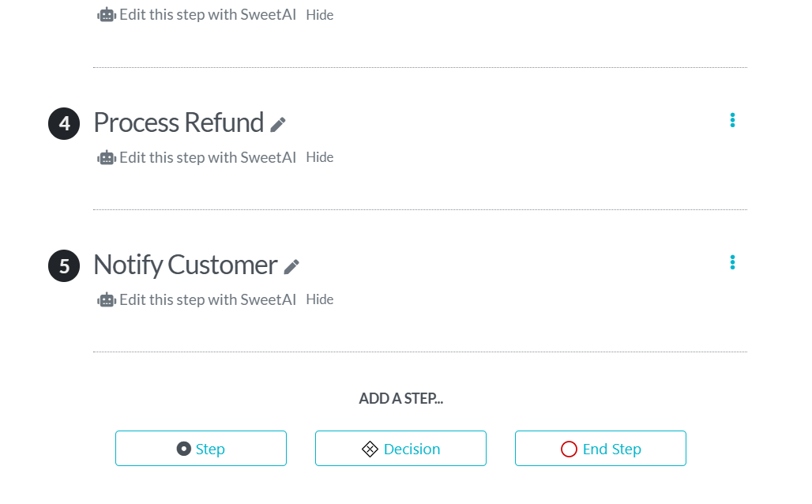Hide the SweetAI prompt under Process Refund

320,157
